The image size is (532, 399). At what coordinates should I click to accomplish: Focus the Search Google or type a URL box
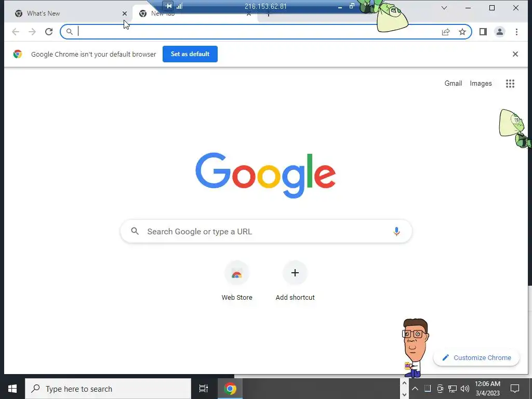pos(267,231)
